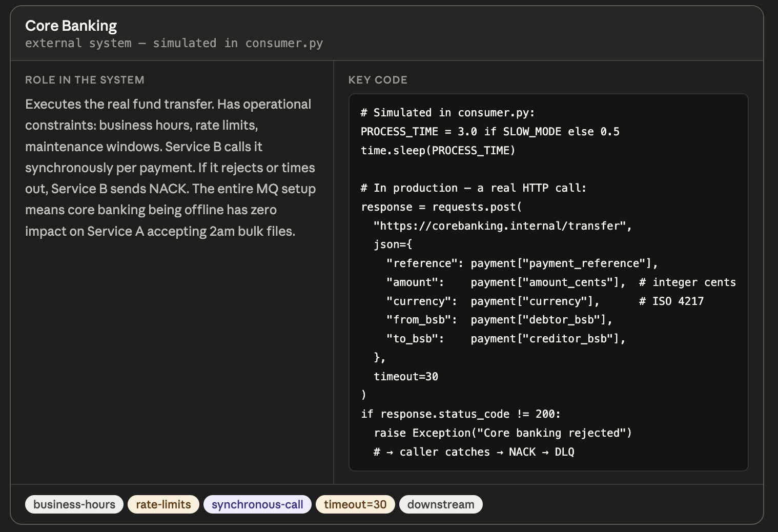This screenshot has width=778, height=532.
Task: Select the synchronous-call tag
Action: pyautogui.click(x=257, y=504)
